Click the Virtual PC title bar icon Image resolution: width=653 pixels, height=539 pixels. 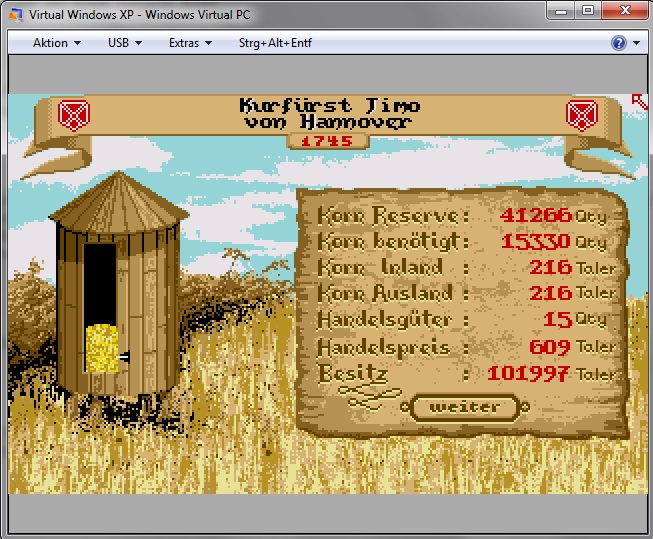13,12
